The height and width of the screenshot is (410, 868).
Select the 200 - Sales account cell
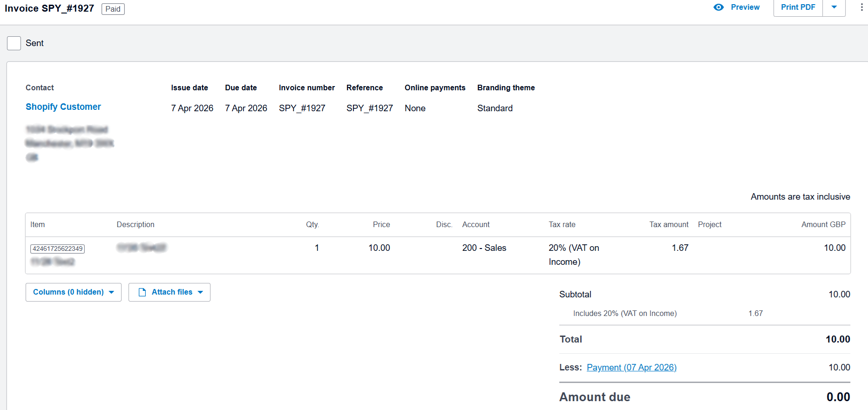(484, 248)
